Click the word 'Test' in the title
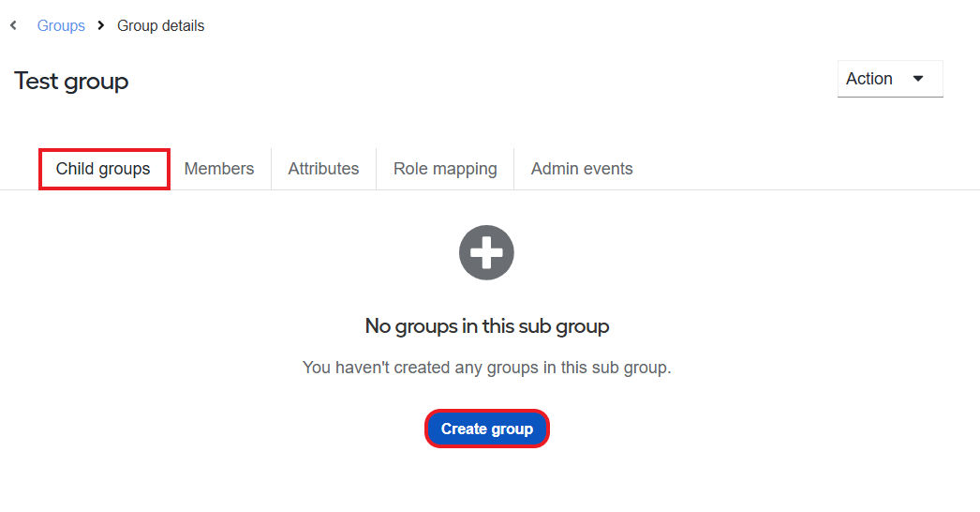This screenshot has width=980, height=512. click(37, 81)
